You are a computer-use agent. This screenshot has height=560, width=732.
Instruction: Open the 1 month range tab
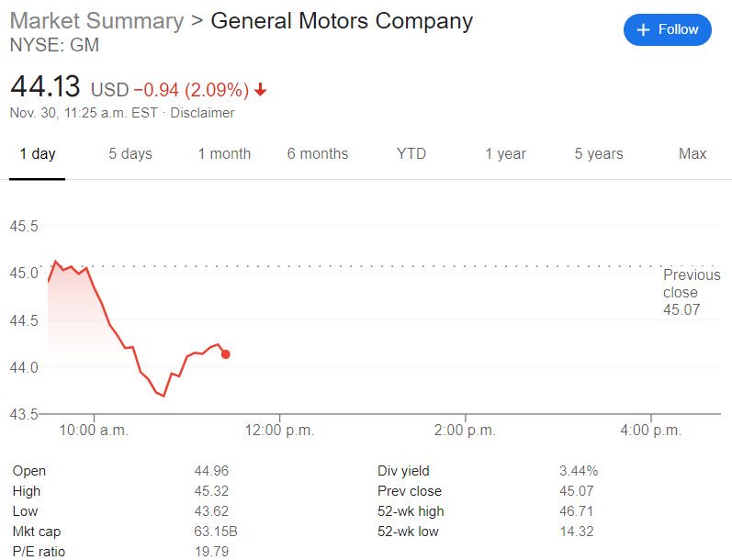(x=224, y=154)
